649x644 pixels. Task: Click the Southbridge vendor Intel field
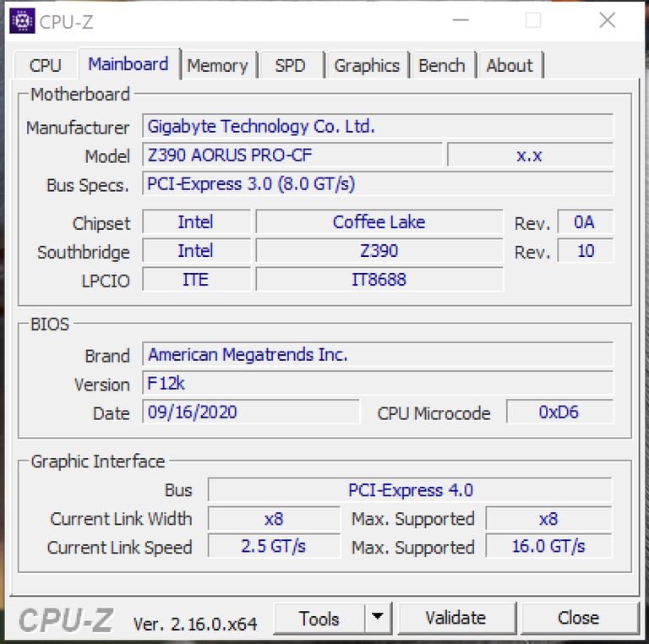coord(197,250)
